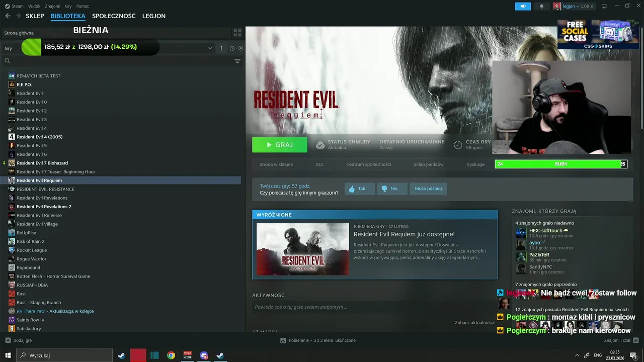This screenshot has width=644, height=362.
Task: Open the downloads icon in bottom bar
Action: pyautogui.click(x=283, y=340)
